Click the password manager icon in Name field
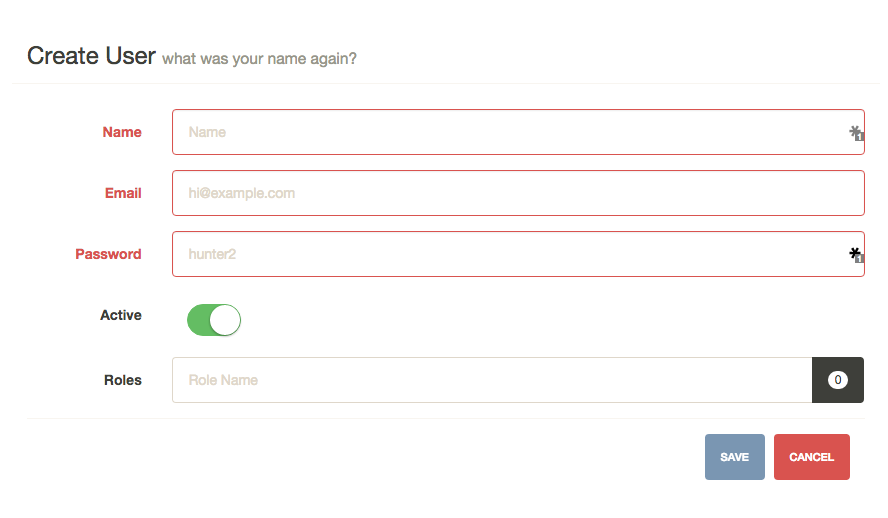Image resolution: width=888 pixels, height=518 pixels. coord(856,133)
